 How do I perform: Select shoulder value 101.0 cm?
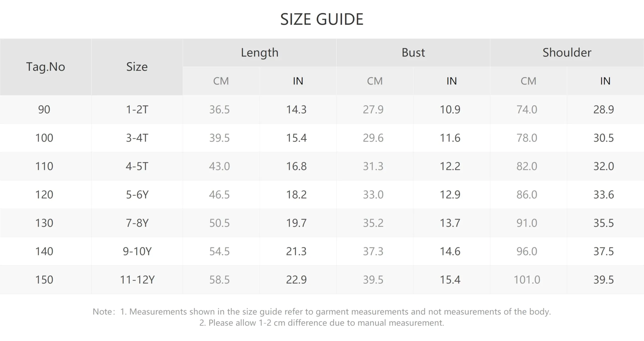527,280
